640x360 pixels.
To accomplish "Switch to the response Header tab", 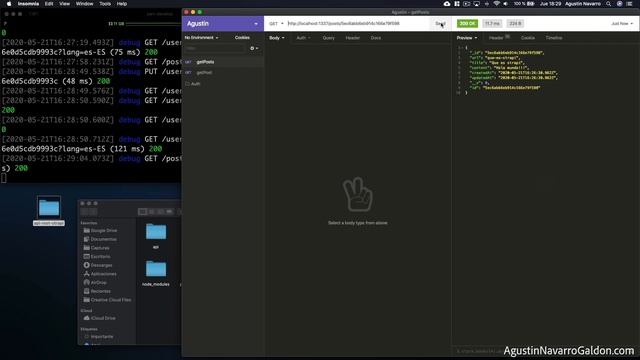I will click(499, 38).
